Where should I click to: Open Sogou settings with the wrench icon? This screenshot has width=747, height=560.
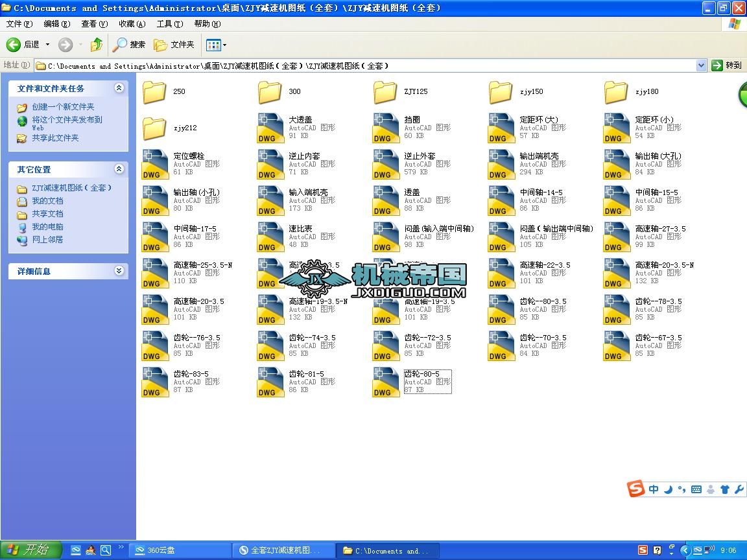coord(739,489)
